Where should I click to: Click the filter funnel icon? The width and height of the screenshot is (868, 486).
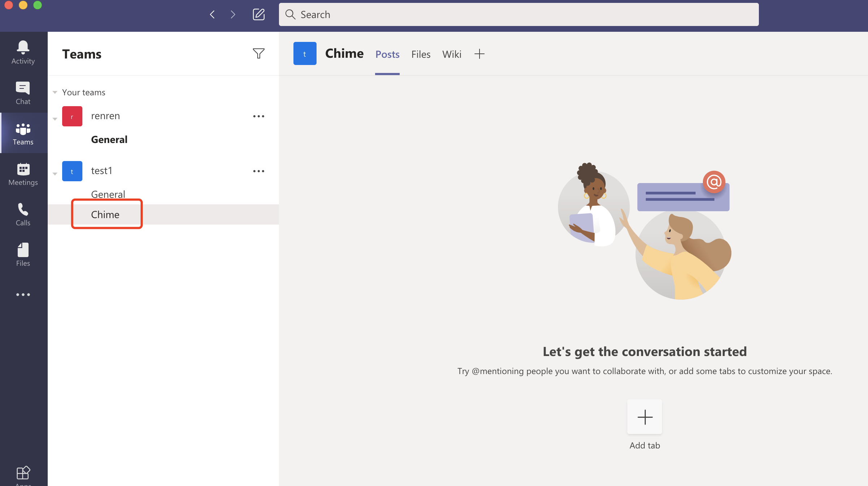pos(259,53)
